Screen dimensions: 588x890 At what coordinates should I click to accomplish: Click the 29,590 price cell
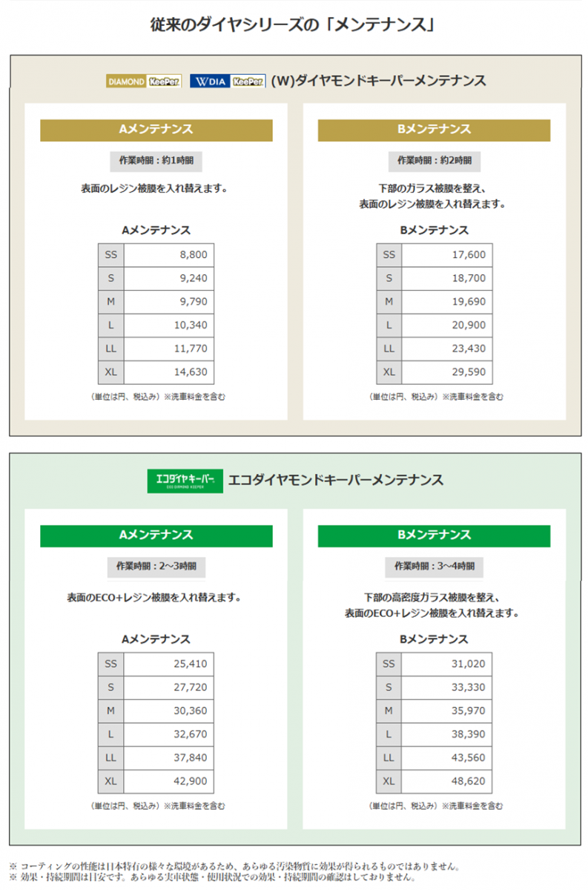click(448, 372)
